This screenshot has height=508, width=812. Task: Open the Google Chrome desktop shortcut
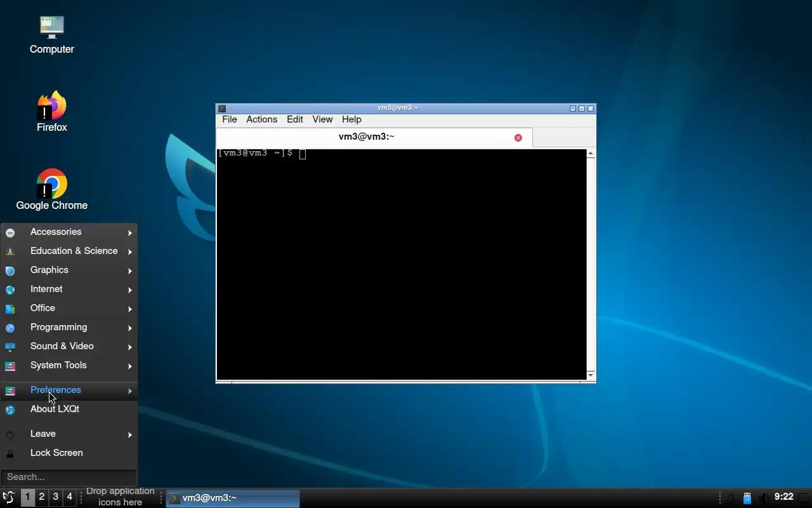point(52,189)
